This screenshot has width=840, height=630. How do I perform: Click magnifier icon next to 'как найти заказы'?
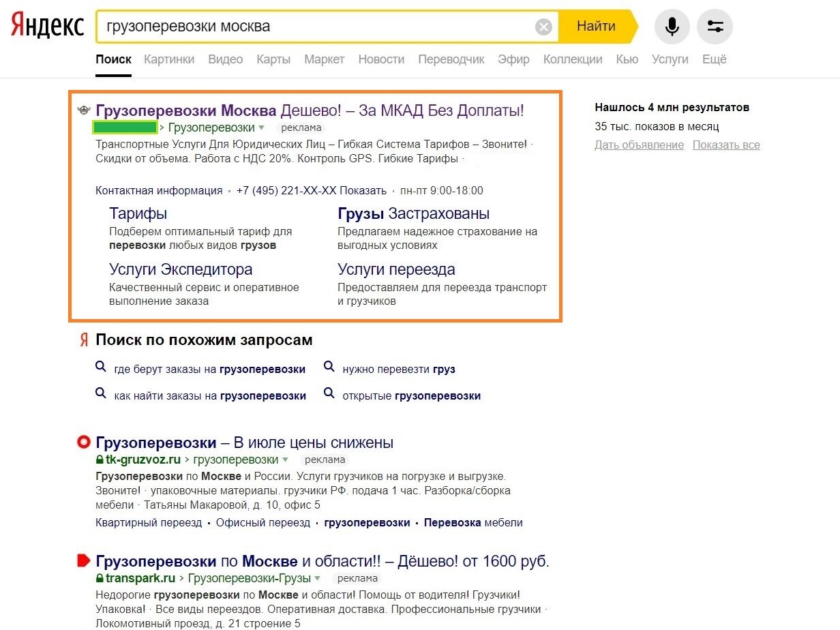click(101, 393)
